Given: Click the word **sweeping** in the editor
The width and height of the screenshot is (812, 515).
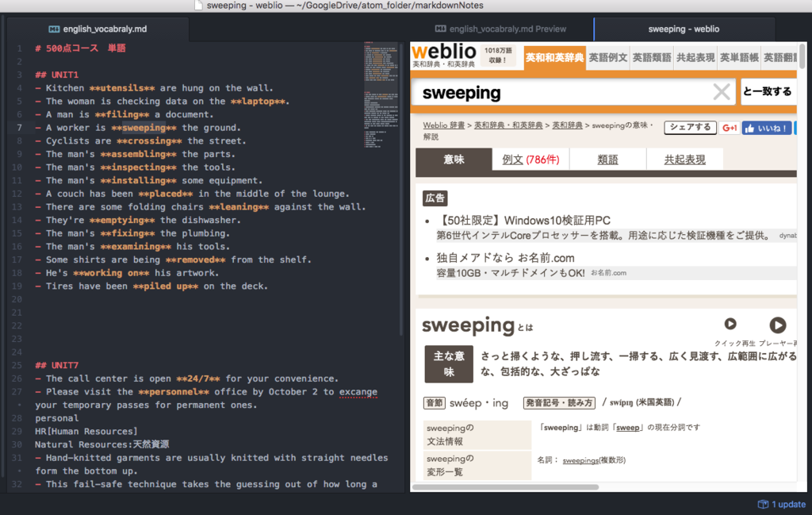Looking at the screenshot, I should pos(144,128).
